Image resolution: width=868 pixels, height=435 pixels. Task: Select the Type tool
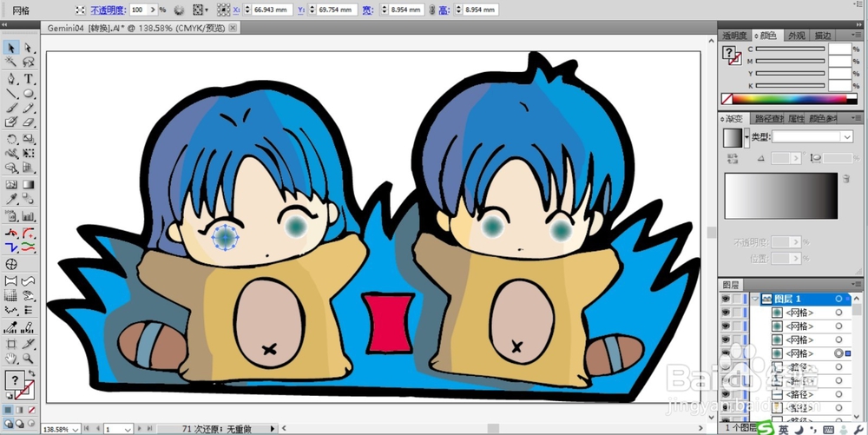(x=29, y=79)
